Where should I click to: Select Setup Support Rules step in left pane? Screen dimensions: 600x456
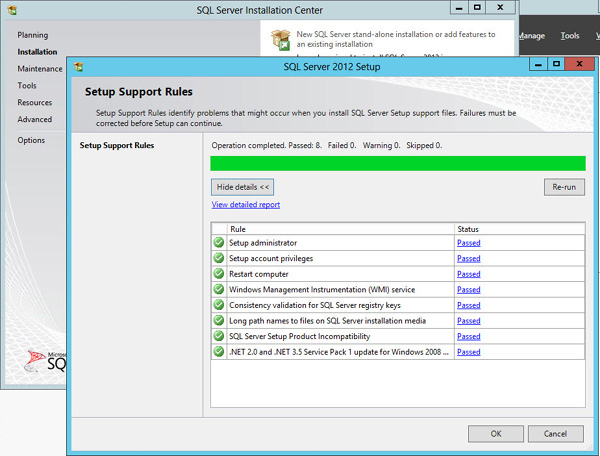pos(117,145)
